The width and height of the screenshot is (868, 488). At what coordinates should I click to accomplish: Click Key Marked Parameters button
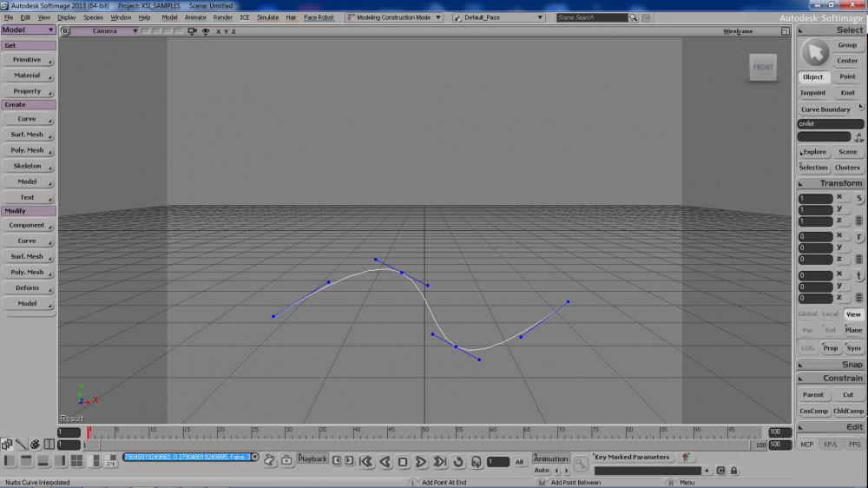632,457
